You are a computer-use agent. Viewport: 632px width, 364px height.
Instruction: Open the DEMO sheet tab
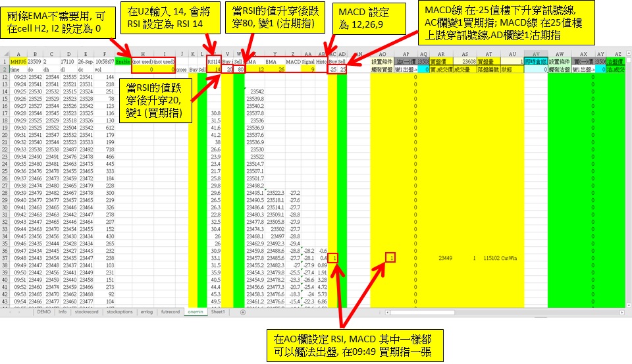click(44, 312)
